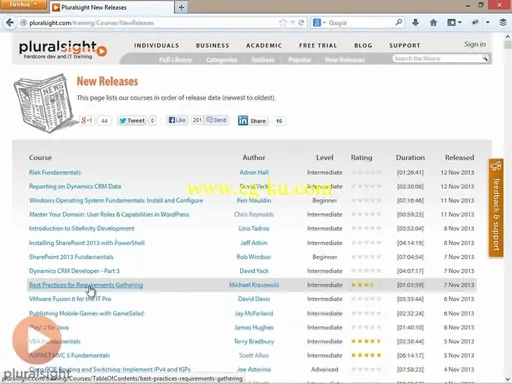The width and height of the screenshot is (512, 384).
Task: Open author Scott Allen's page
Action: click(254, 355)
